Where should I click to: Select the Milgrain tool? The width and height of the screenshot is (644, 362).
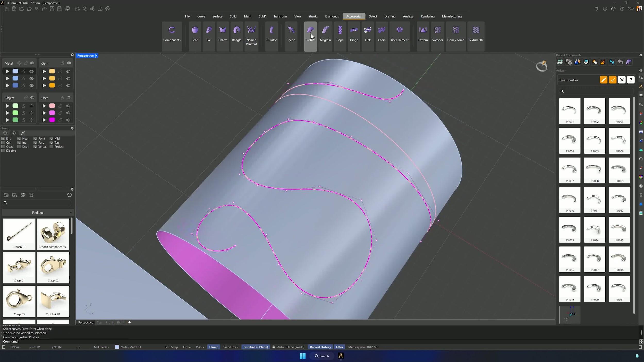pyautogui.click(x=325, y=36)
